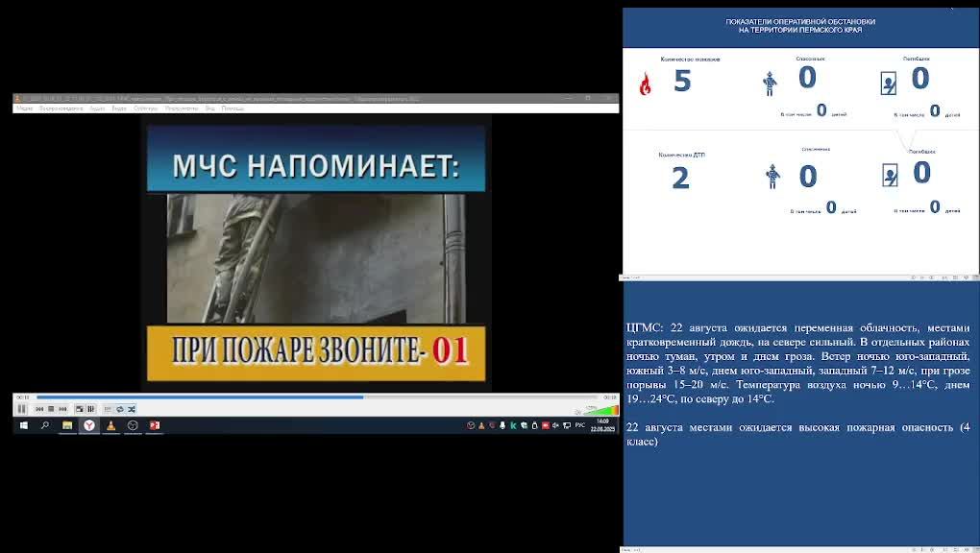Viewport: 980px width, 553px height.
Task: Pause playback in the VLC player
Action: pos(22,409)
